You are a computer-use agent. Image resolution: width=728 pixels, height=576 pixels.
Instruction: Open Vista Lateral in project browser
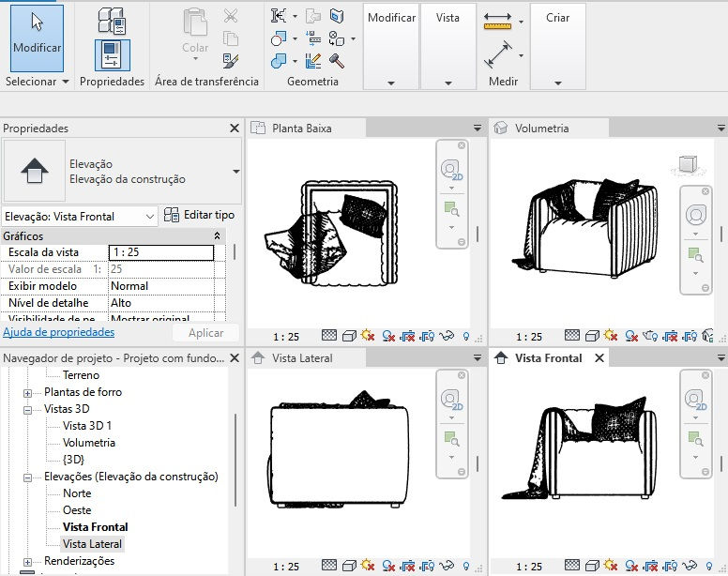(x=92, y=543)
